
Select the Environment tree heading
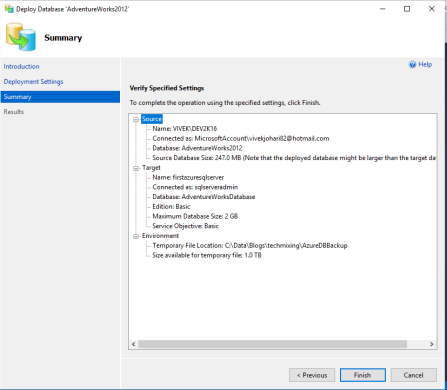(160, 236)
